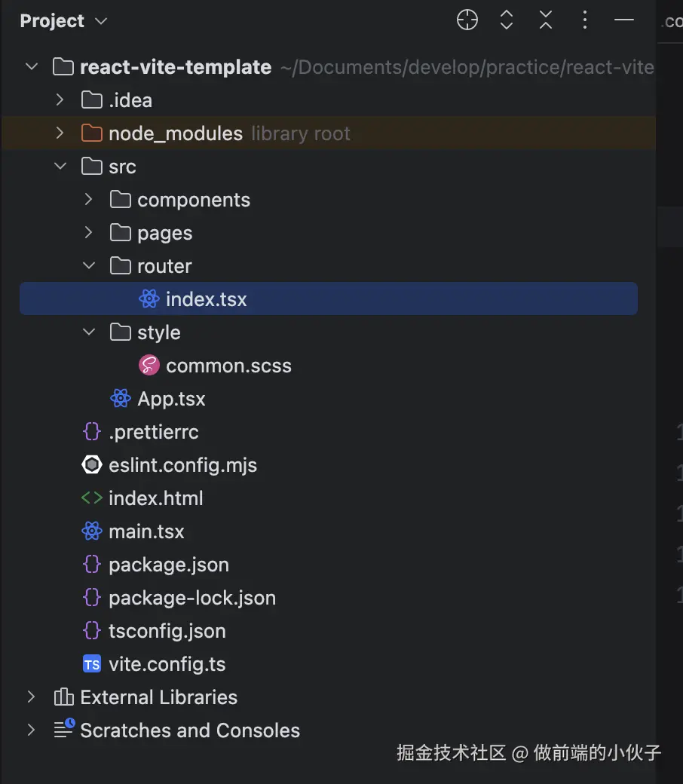Expand the External Libraries node
This screenshot has width=683, height=784.
[32, 697]
